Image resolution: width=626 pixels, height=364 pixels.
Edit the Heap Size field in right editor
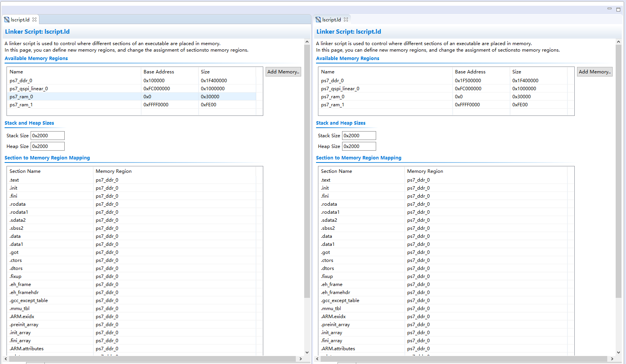pyautogui.click(x=359, y=146)
